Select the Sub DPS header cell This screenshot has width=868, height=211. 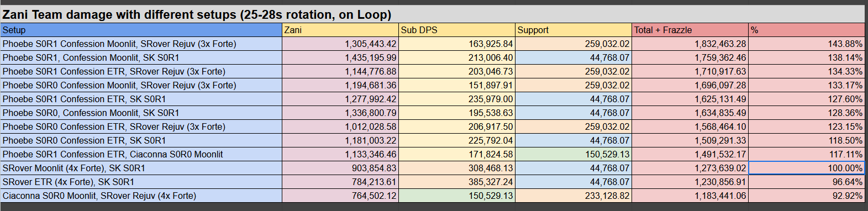(457, 30)
